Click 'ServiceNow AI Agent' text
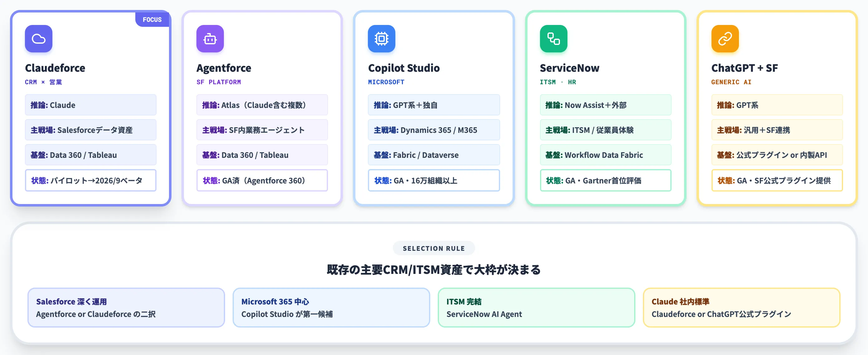The image size is (868, 355). 484,314
